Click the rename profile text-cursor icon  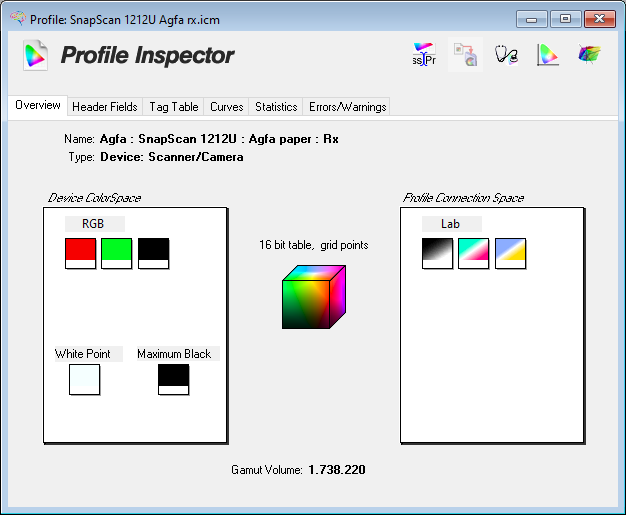[424, 54]
